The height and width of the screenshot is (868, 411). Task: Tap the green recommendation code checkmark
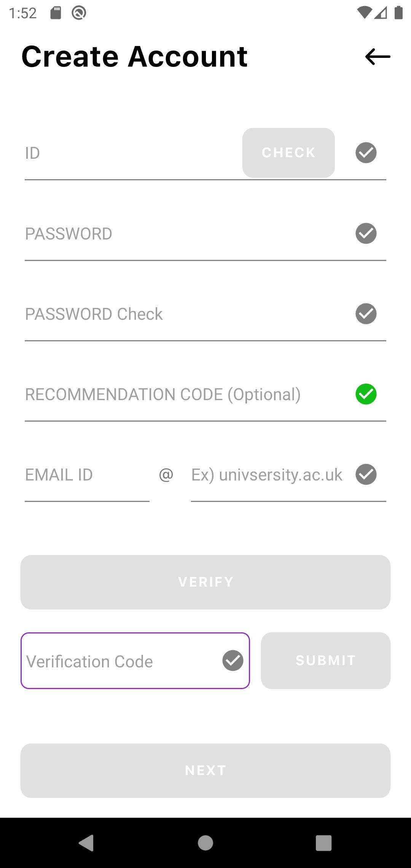pyautogui.click(x=366, y=394)
